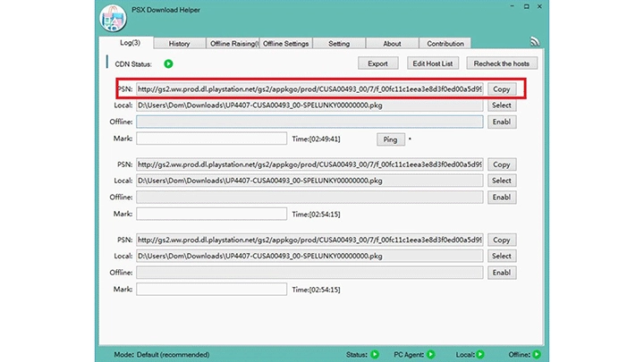Viewport: 644px width, 362px height.
Task: Click the 'Mode: Default (recommended)' status text
Action: [x=162, y=355]
